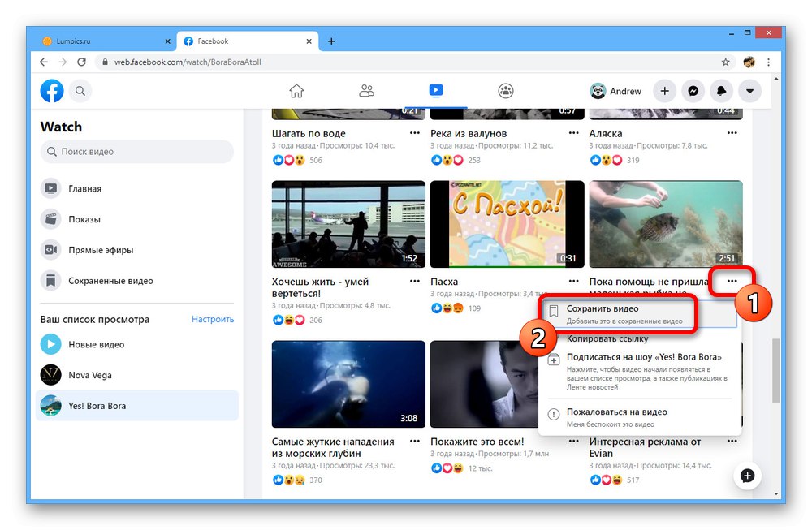
Task: Click the Facebook logo icon
Action: pyautogui.click(x=52, y=91)
